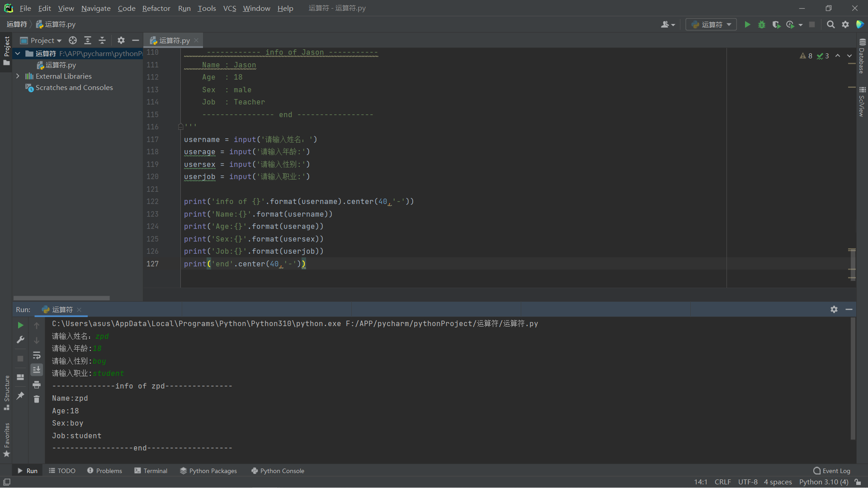868x488 pixels.
Task: Expand External Libraries node
Action: point(18,76)
